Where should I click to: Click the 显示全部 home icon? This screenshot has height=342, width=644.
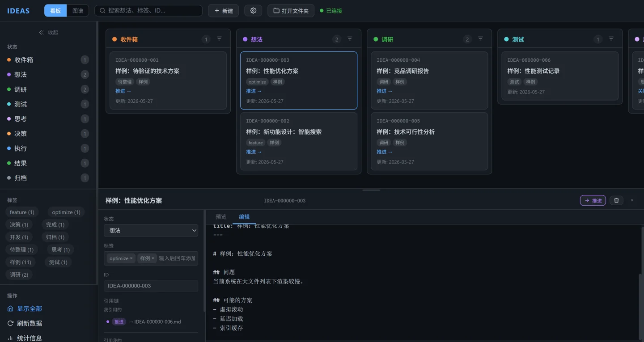point(10,308)
